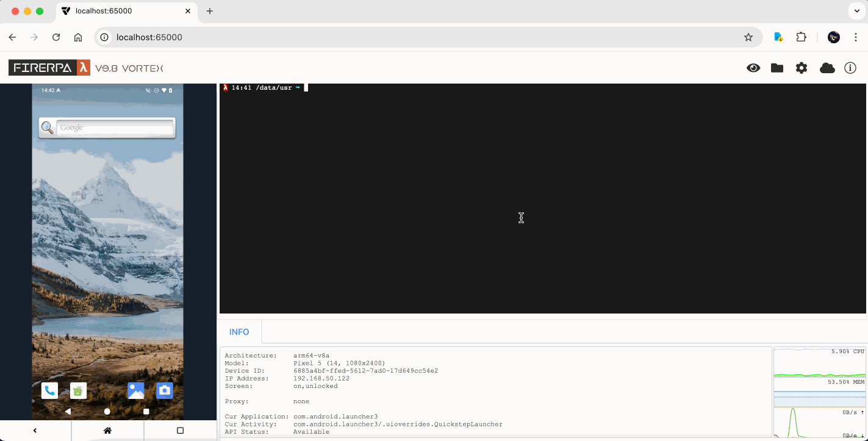Toggle the eye screen-view icon in FIRERPA header
868x441 pixels.
[x=753, y=68]
